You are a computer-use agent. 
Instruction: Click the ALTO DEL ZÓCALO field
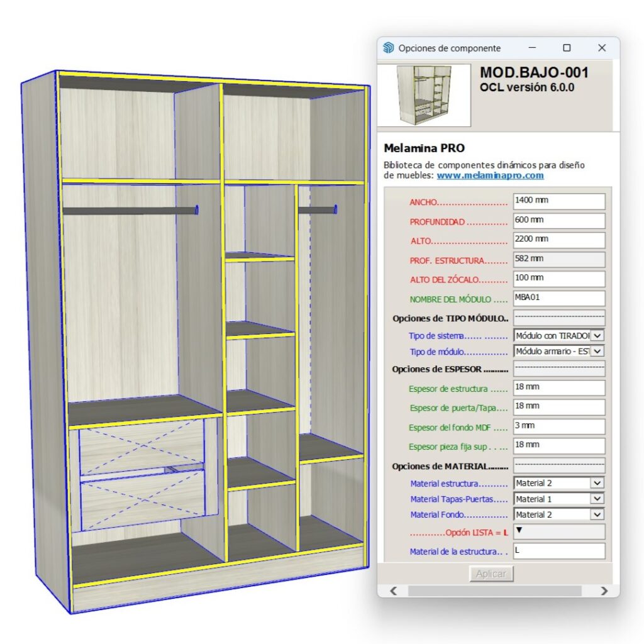coord(558,279)
